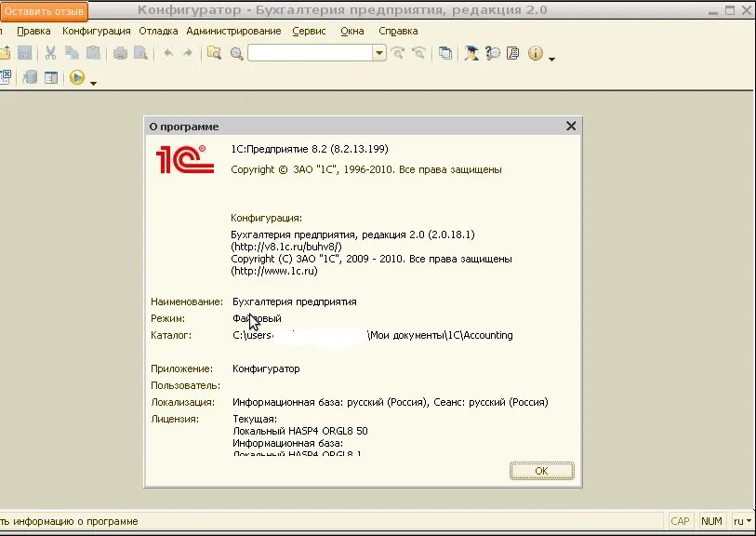Click the About info icon
The width and height of the screenshot is (756, 536).
[x=536, y=53]
